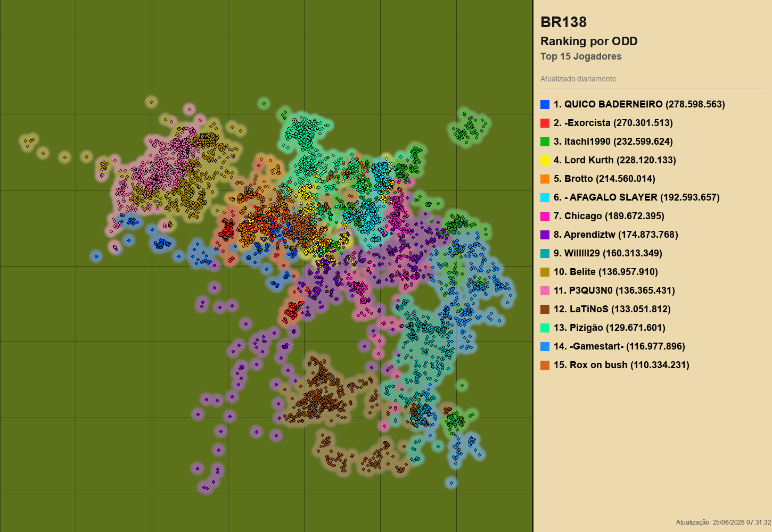The height and width of the screenshot is (532, 772).
Task: Click the isolated green itachi1990 cluster in the northeast
Action: [x=469, y=128]
